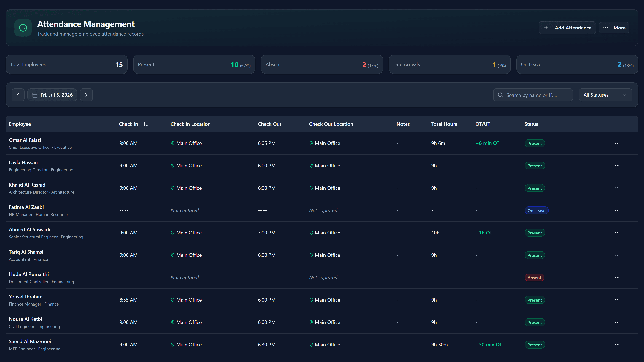Open row actions for Yousef Ibrahim

(x=617, y=300)
